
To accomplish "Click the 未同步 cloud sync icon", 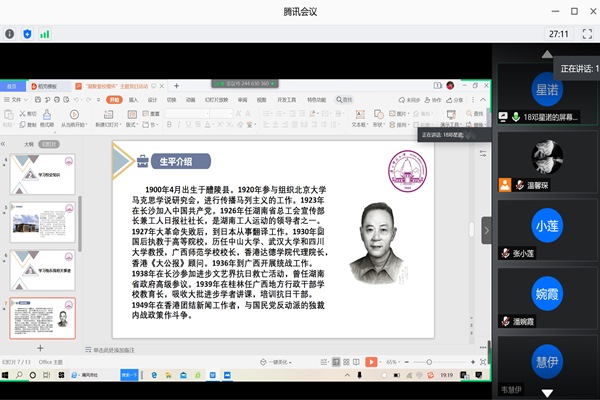I will (x=401, y=100).
